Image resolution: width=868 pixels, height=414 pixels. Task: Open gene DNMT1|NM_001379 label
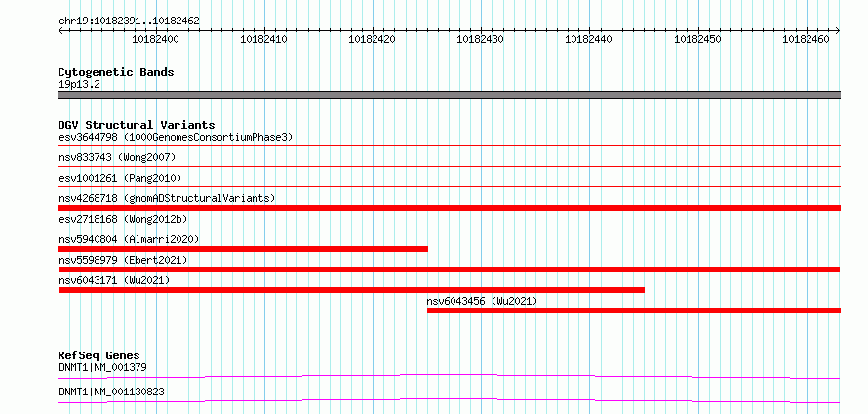(102, 367)
